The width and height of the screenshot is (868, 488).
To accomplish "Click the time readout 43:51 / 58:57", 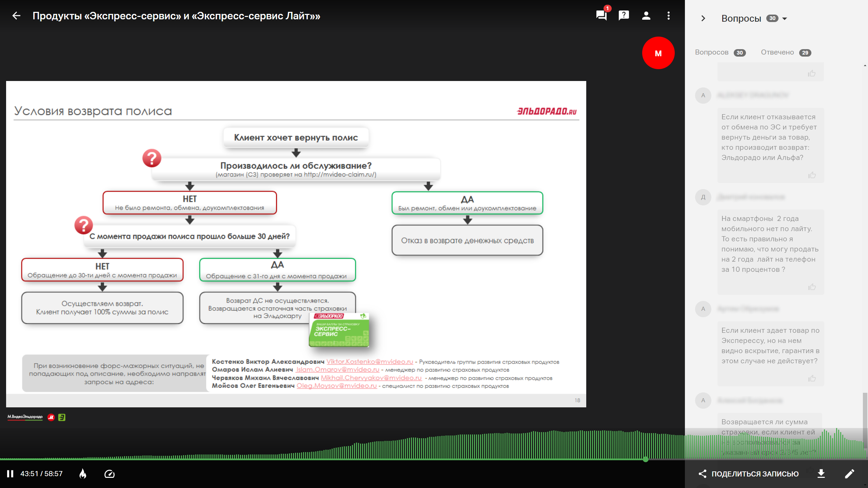I will (x=41, y=474).
